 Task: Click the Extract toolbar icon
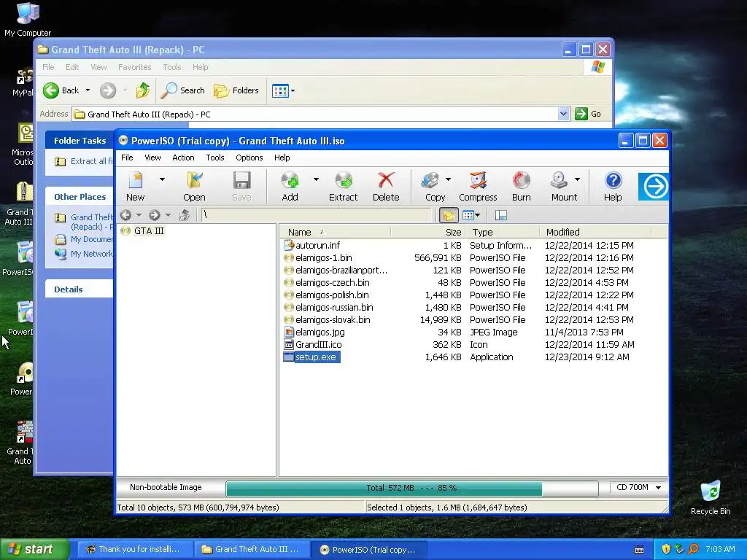tap(343, 186)
